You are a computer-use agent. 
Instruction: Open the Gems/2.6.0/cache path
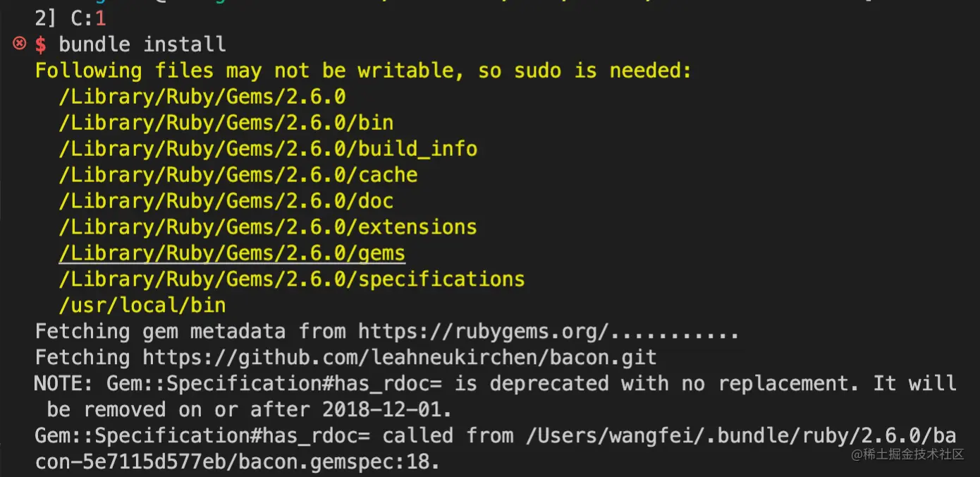click(x=238, y=175)
